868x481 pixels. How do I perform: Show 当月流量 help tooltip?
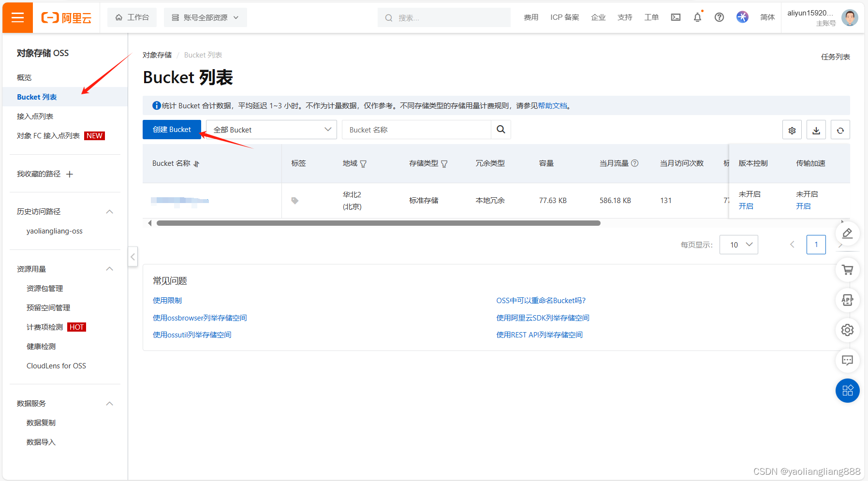[635, 163]
